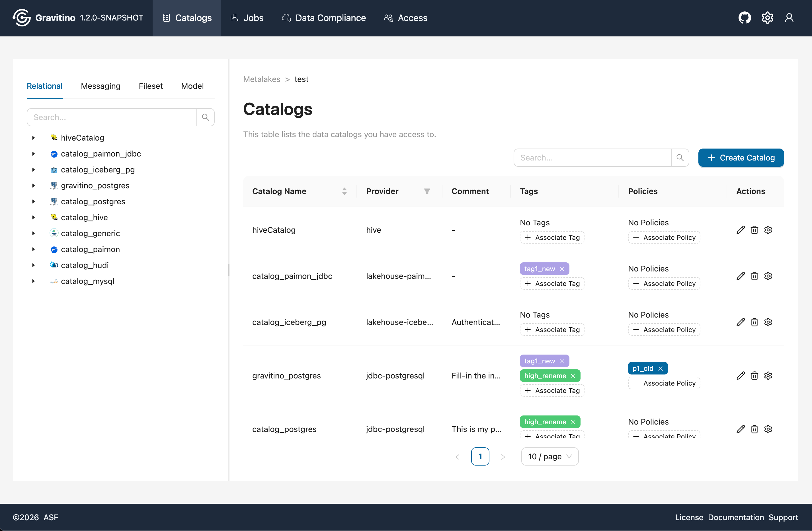Open the Data Compliance menu item
The image size is (812, 531).
(x=323, y=18)
